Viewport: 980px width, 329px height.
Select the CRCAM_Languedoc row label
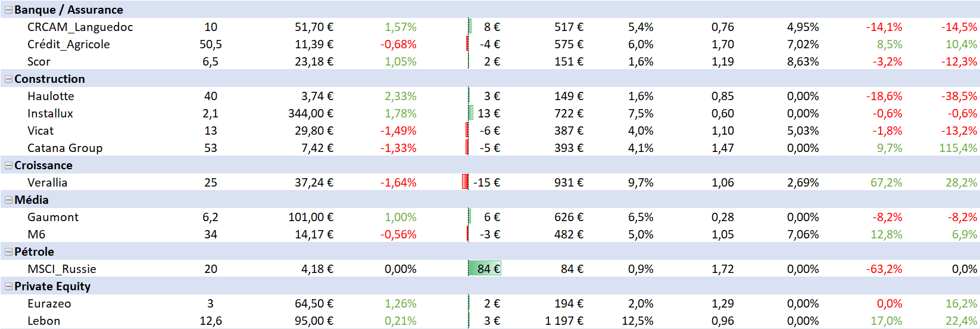[x=80, y=27]
